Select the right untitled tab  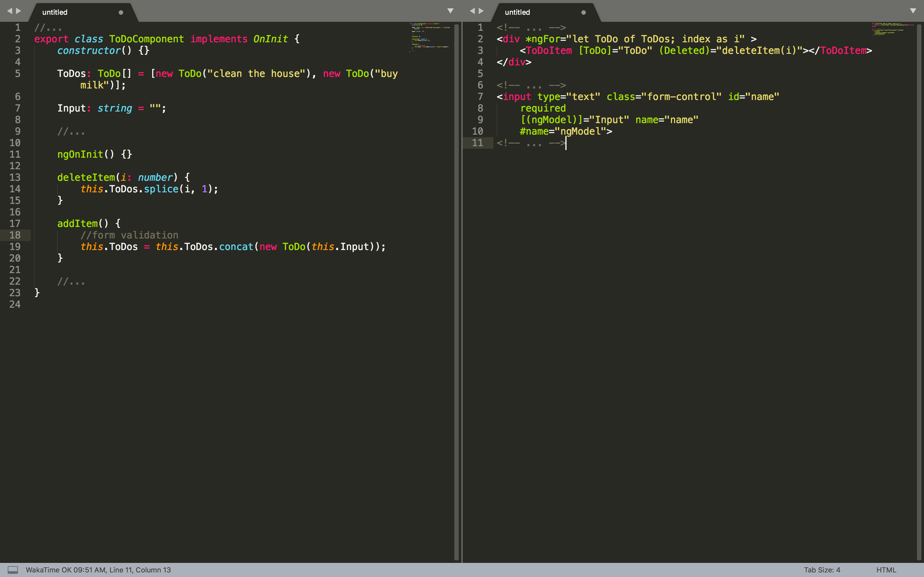[x=518, y=12]
